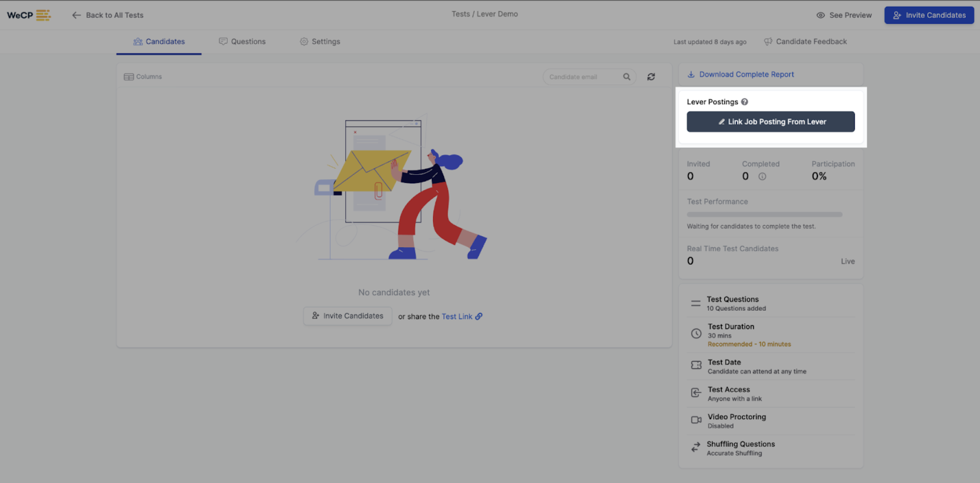Click 'Candidate can attend at any time'
Screen dimensions: 980x483
(757, 371)
